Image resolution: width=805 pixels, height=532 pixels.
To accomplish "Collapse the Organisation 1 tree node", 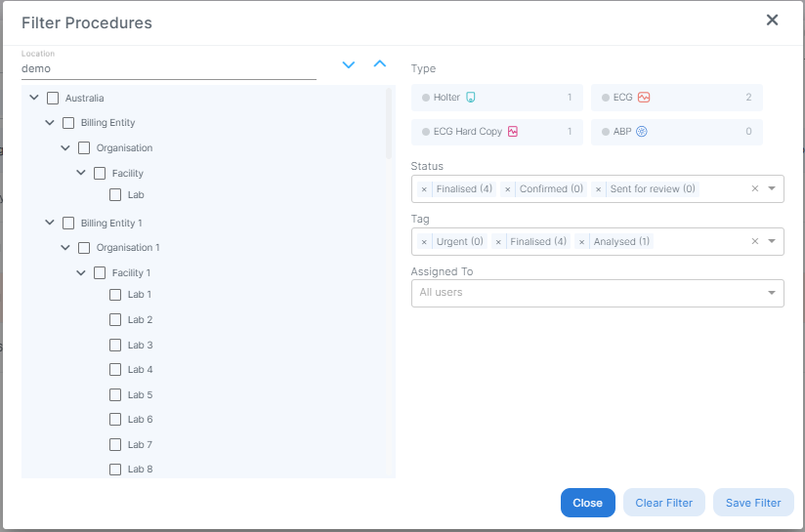I will (65, 248).
